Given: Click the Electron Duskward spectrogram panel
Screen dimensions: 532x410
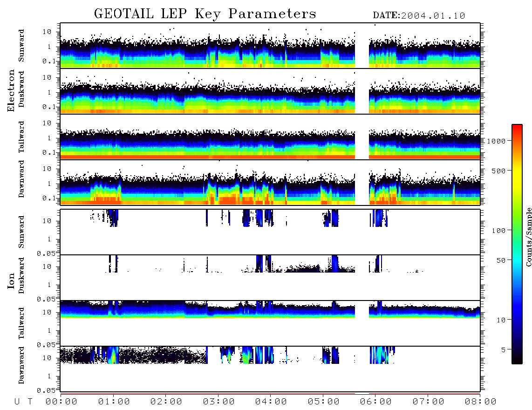Looking at the screenshot, I should tap(270, 91).
